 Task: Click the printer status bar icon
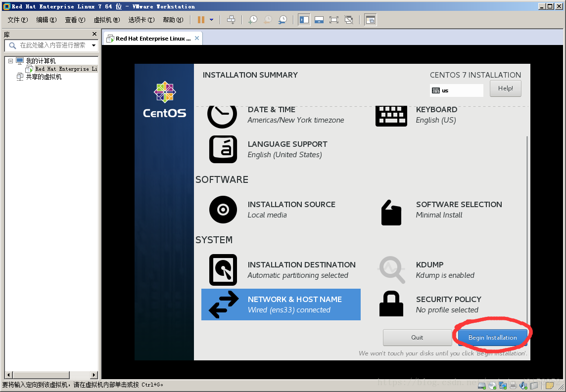pyautogui.click(x=513, y=386)
